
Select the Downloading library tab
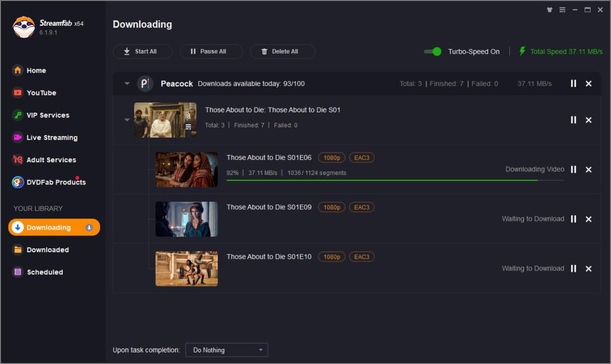(54, 227)
